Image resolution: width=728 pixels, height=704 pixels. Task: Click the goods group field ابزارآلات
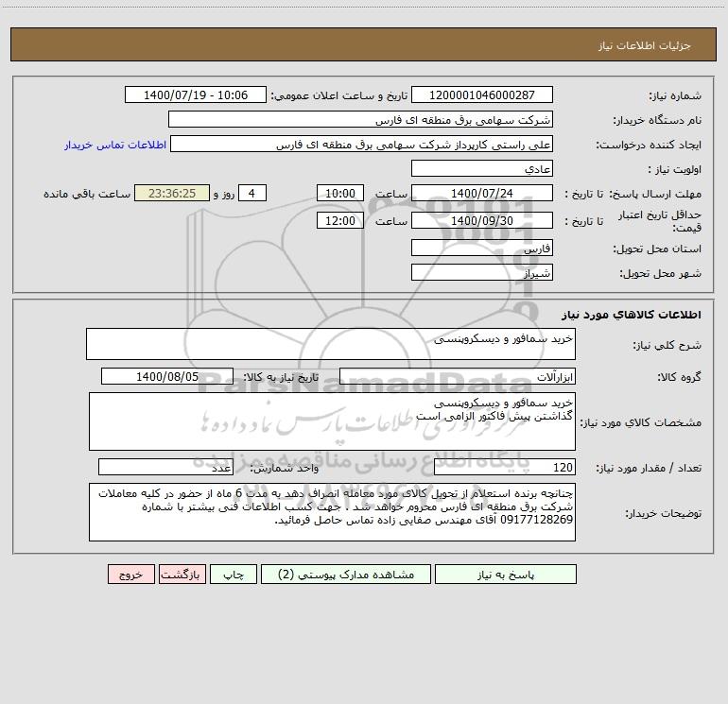458,376
